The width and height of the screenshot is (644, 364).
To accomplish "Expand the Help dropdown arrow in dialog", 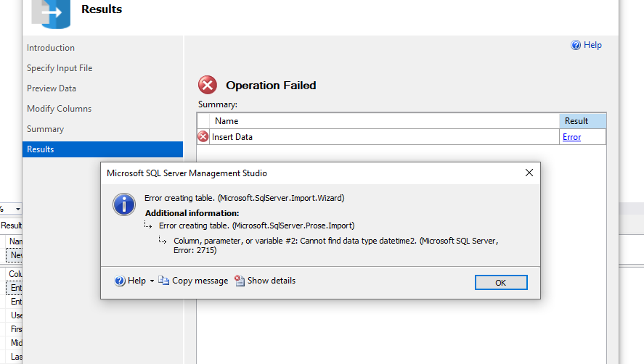I will click(x=152, y=281).
